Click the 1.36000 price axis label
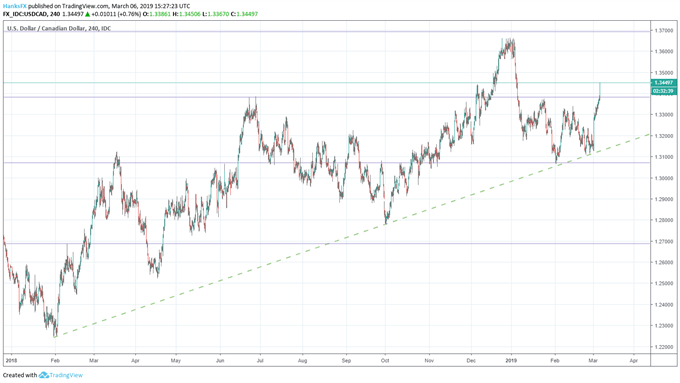Screen dimensions: 680x383 point(664,51)
